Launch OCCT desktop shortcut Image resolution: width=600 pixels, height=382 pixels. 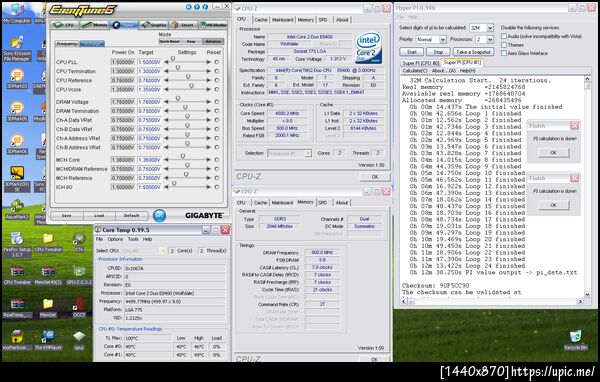tap(79, 308)
